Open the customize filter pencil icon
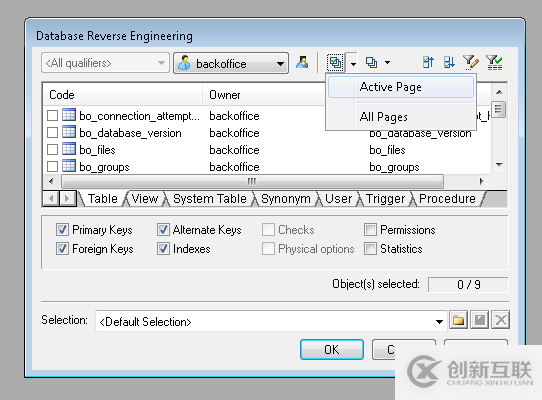542x400 pixels. 471,63
